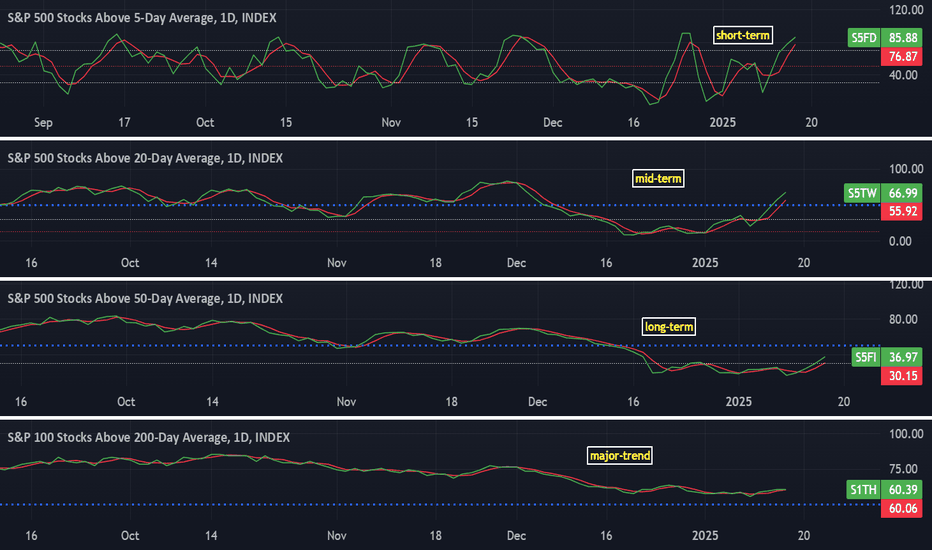This screenshot has width=932, height=550.
Task: Click 120.00 on the 5-Day chart scale
Action: click(x=906, y=10)
